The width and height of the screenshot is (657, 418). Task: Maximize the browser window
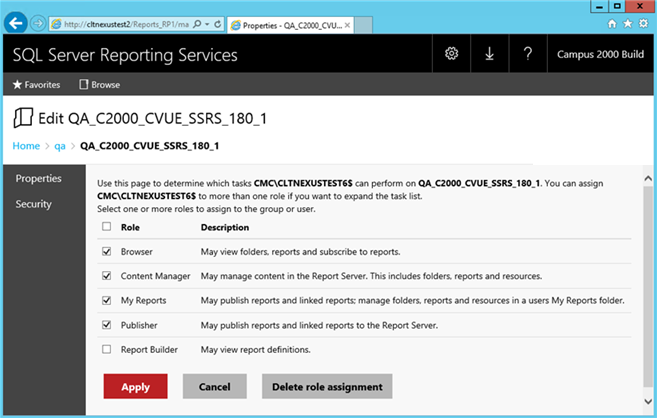point(617,6)
